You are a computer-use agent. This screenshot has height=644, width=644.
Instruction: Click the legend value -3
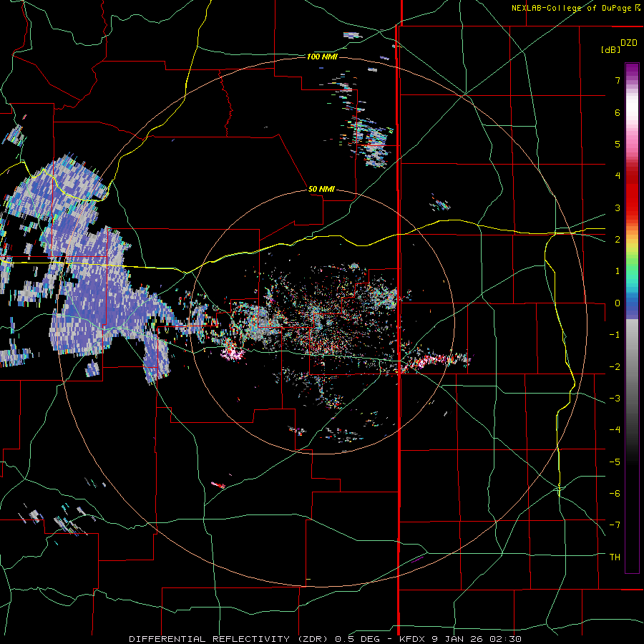coord(615,399)
